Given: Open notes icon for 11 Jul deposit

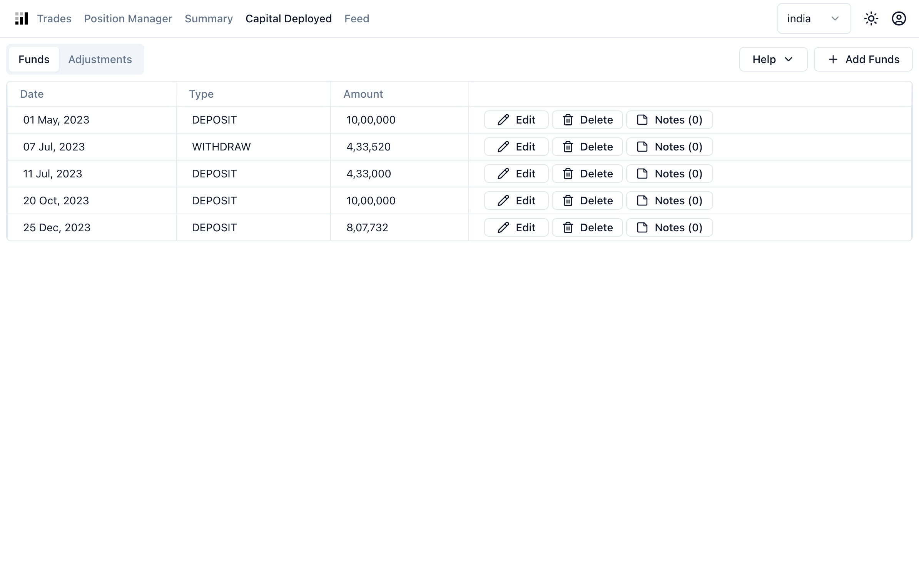Looking at the screenshot, I should tap(642, 174).
